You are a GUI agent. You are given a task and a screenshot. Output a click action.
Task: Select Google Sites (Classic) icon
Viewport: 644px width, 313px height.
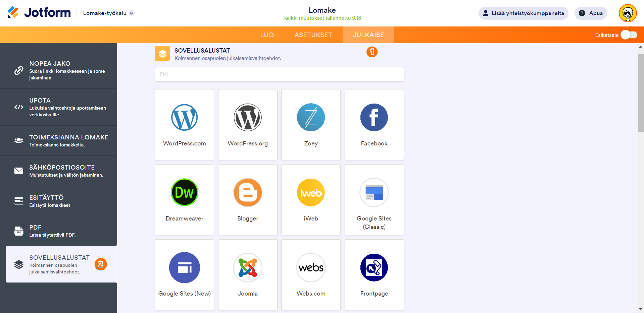[374, 192]
